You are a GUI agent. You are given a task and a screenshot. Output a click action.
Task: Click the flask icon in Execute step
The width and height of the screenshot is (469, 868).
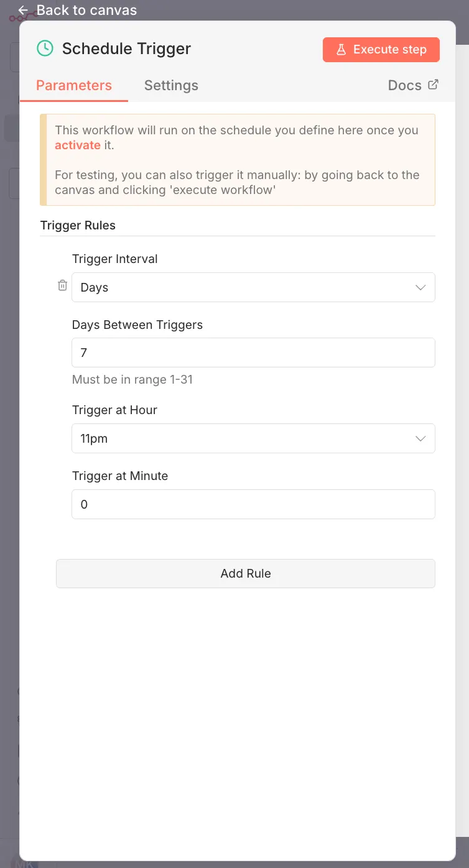pyautogui.click(x=341, y=50)
